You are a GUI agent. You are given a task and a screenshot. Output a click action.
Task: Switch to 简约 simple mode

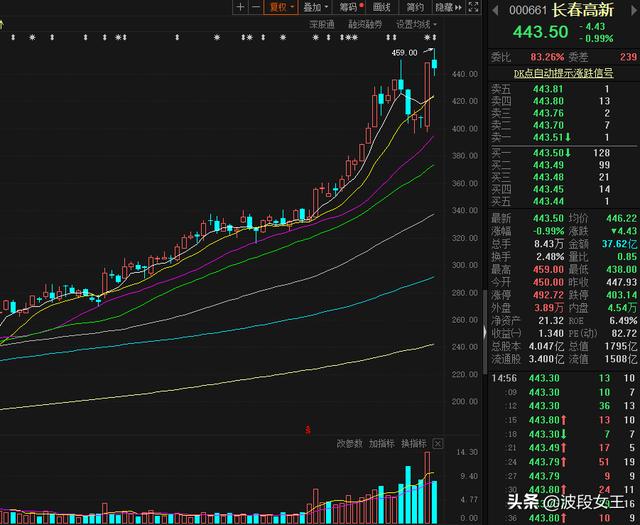tap(415, 7)
